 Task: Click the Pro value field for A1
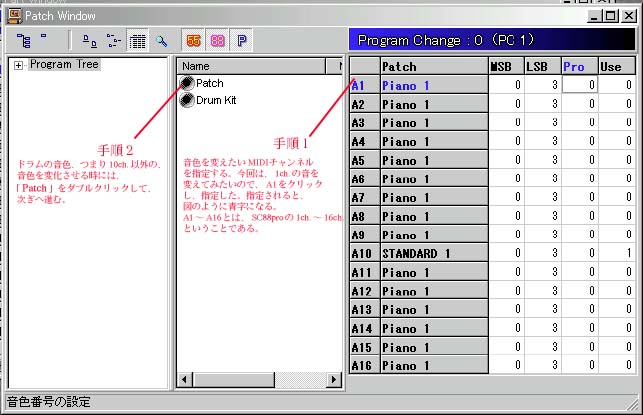click(x=578, y=85)
